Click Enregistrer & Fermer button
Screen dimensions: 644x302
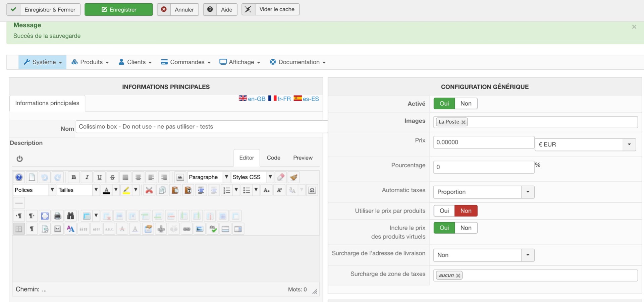(x=44, y=10)
